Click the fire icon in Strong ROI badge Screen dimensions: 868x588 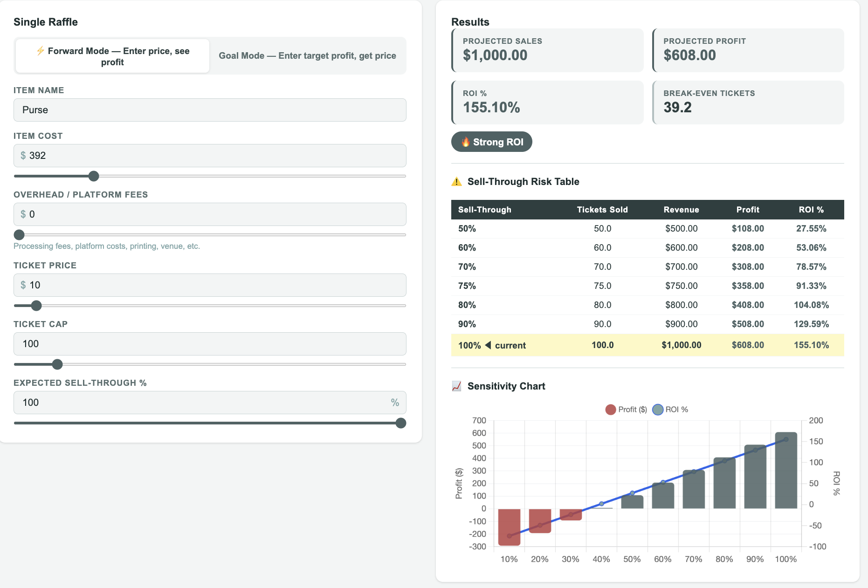coord(465,142)
